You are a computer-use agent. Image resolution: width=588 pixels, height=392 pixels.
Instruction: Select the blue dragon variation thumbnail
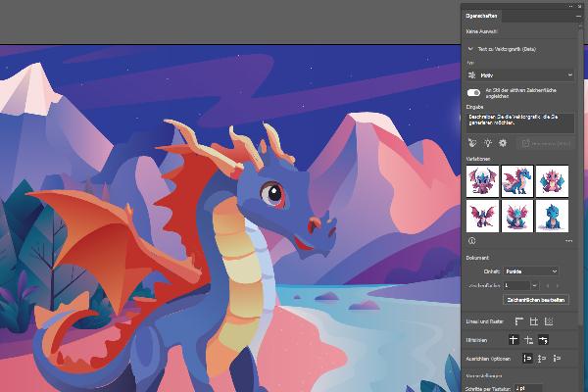pyautogui.click(x=552, y=216)
